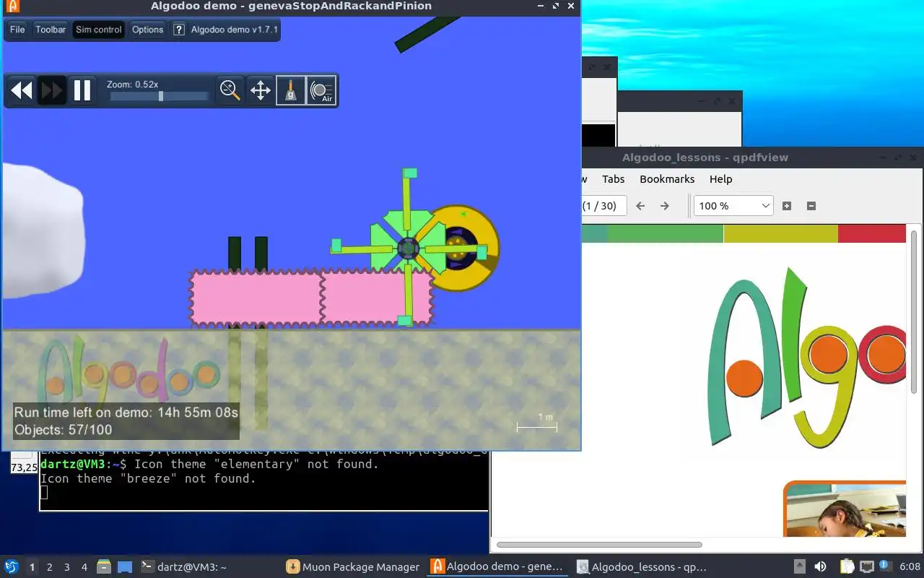Switch to Algodoo_lessons qpdfview taskbar entry
This screenshot has height=578, width=924.
pyautogui.click(x=642, y=567)
